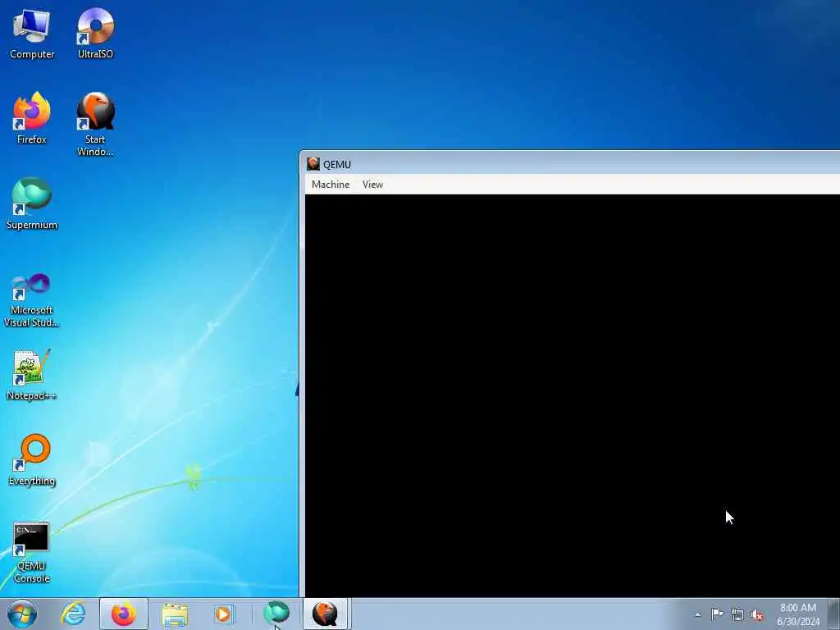Click the Show desktop button
Image resolution: width=840 pixels, height=630 pixels.
click(x=833, y=614)
